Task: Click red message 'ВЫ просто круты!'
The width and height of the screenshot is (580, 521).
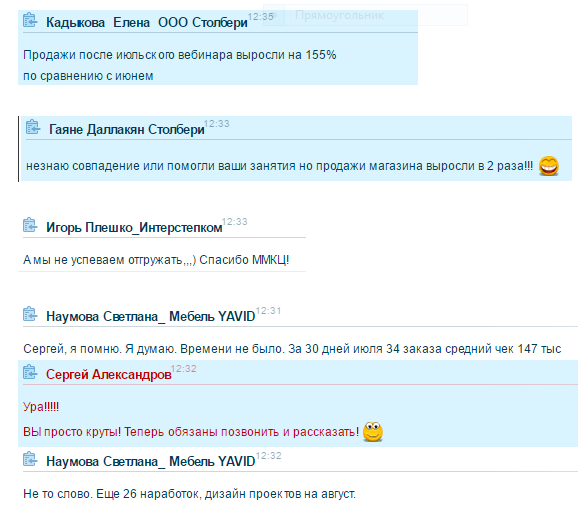Action: click(191, 432)
